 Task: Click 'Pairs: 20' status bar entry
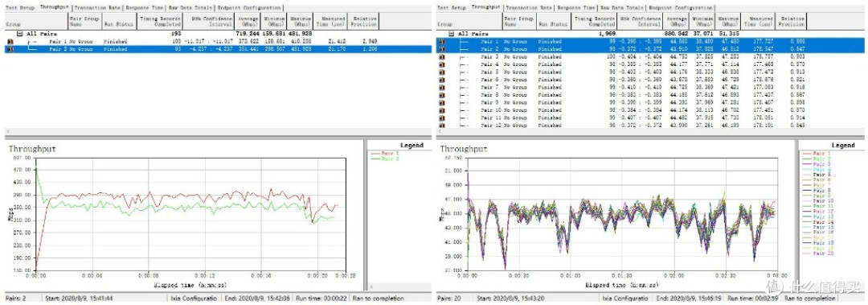click(448, 299)
